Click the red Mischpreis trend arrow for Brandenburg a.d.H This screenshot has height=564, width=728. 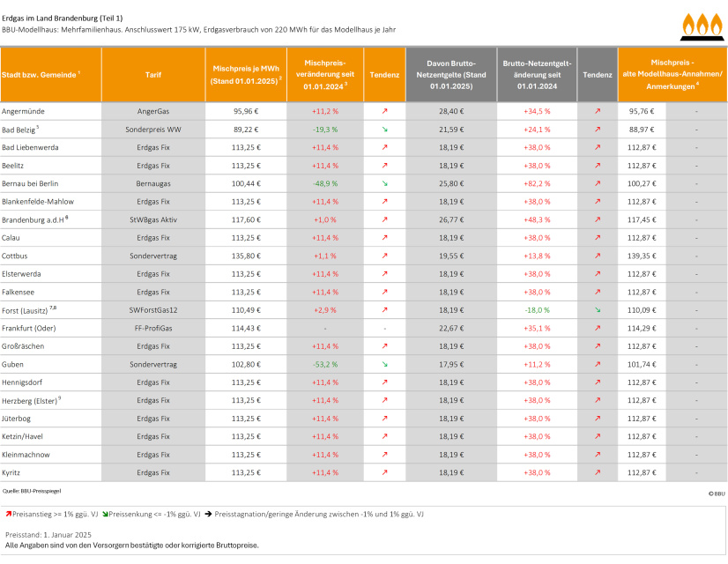click(x=384, y=219)
